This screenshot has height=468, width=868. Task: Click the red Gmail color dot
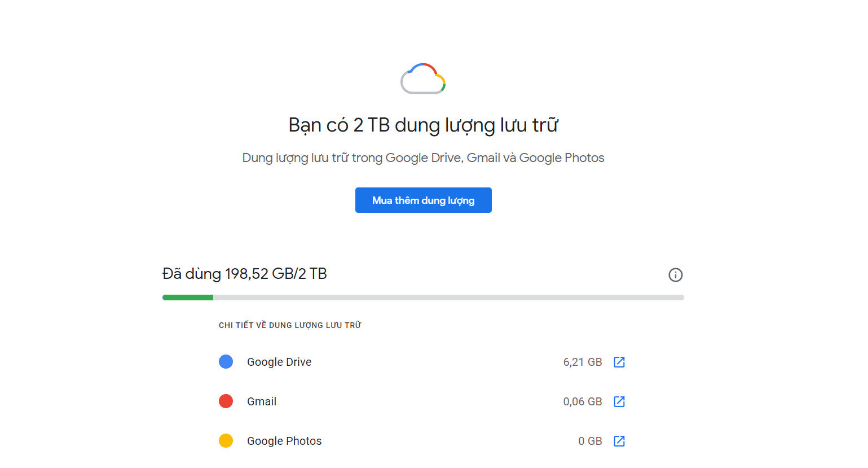pyautogui.click(x=226, y=401)
